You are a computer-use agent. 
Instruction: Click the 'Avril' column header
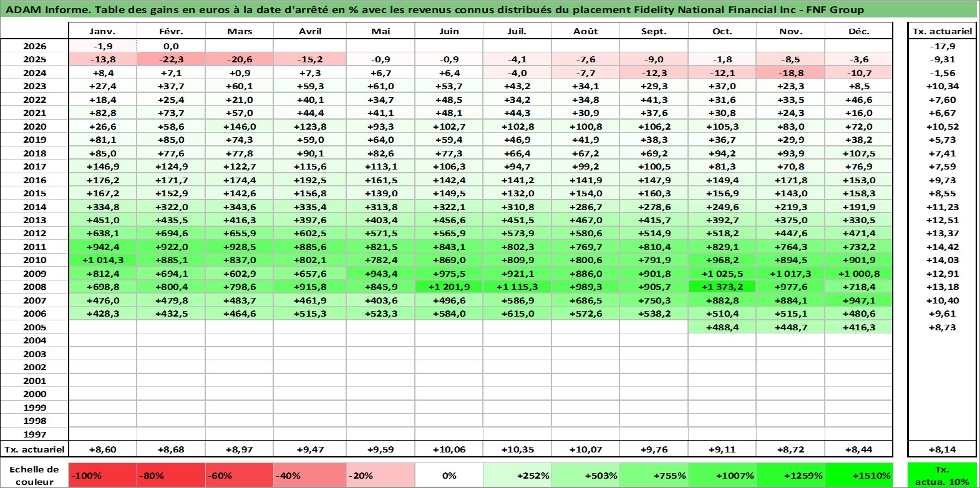coord(310,31)
